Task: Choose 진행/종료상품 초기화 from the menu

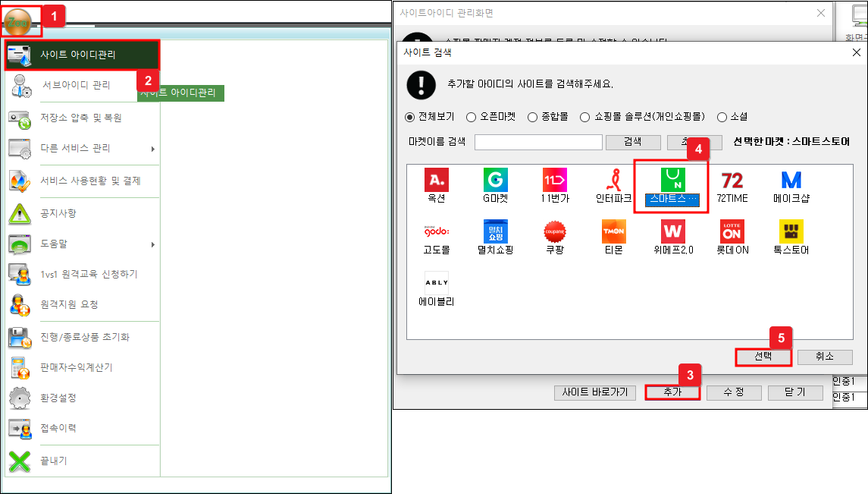Action: [x=83, y=337]
